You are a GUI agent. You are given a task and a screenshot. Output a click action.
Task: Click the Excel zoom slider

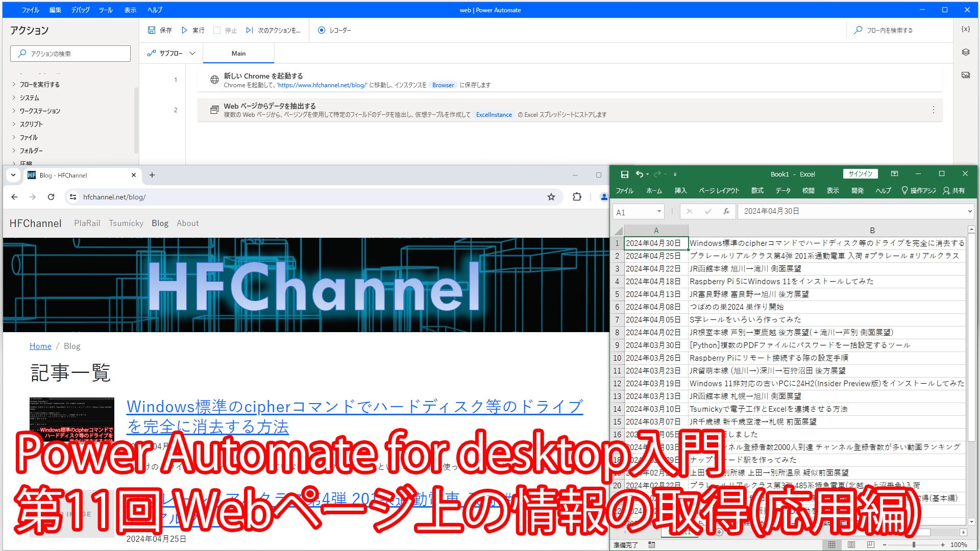914,545
